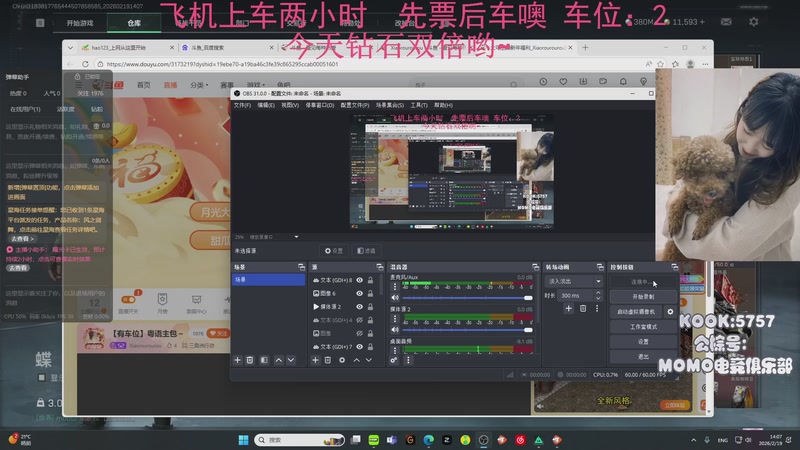Open Douyu 首页 nav link
Screen dimensions: 800x450
(143, 85)
